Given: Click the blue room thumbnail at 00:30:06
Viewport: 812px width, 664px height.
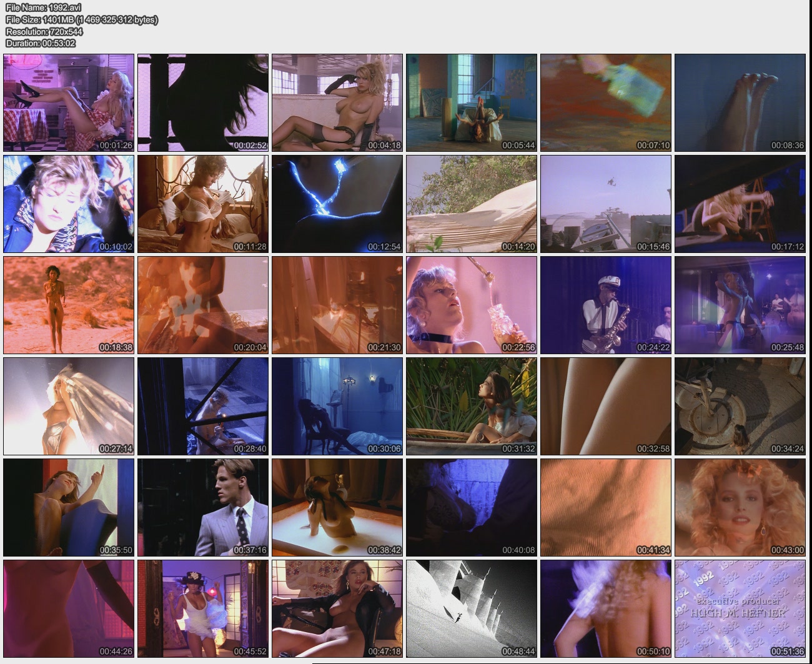Looking at the screenshot, I should (x=337, y=406).
